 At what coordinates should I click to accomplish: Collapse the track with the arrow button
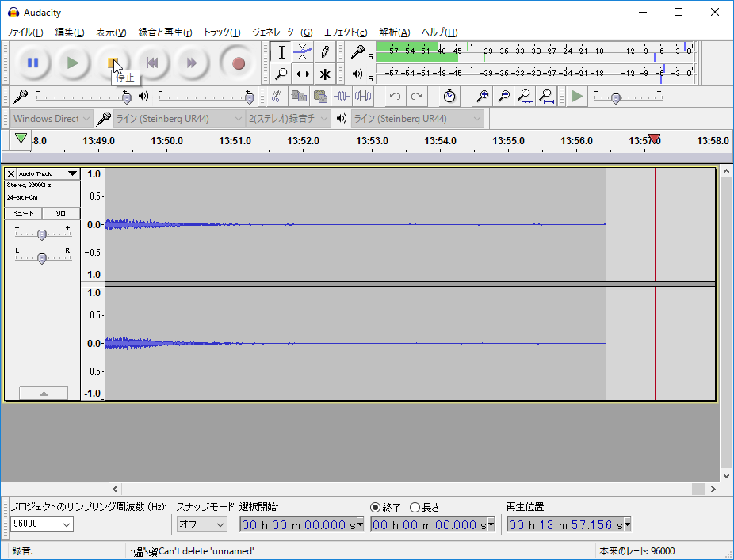44,393
